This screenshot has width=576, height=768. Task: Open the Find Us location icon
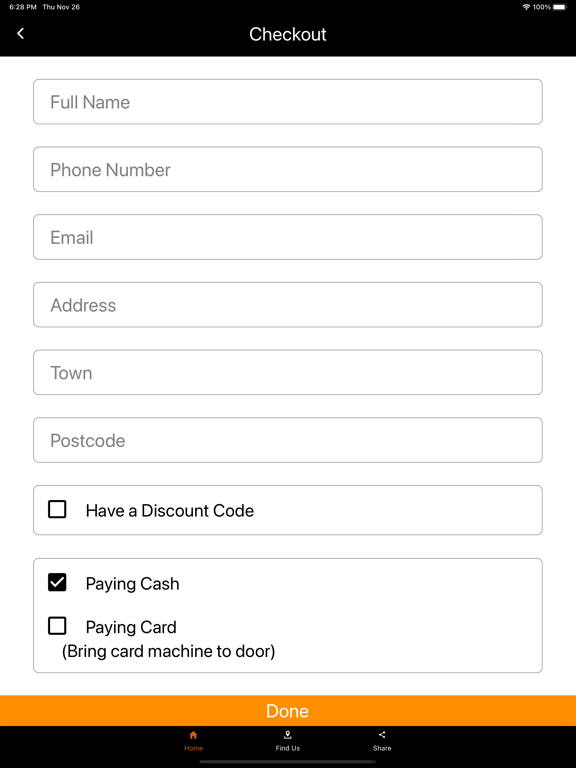pyautogui.click(x=288, y=735)
